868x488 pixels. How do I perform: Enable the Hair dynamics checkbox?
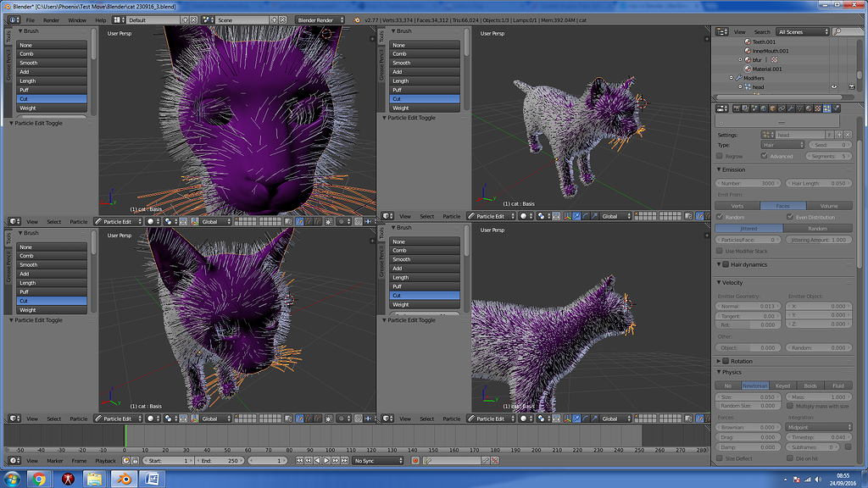(726, 264)
